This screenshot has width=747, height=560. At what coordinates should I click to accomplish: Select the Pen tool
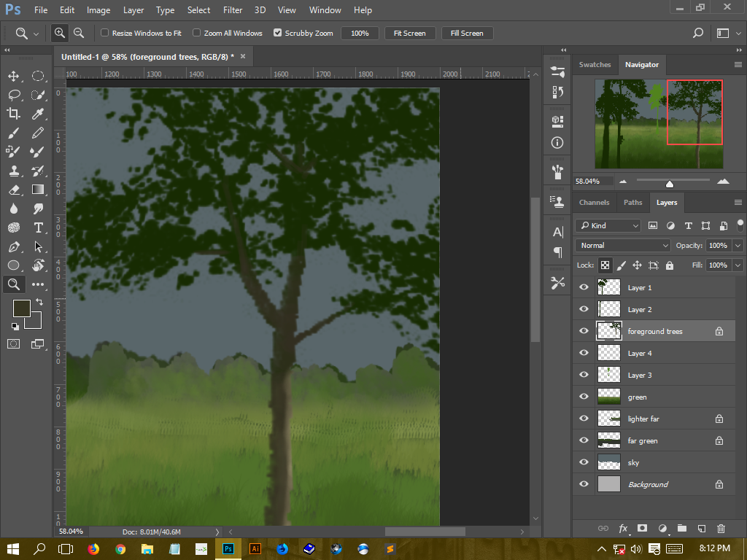[x=13, y=246]
